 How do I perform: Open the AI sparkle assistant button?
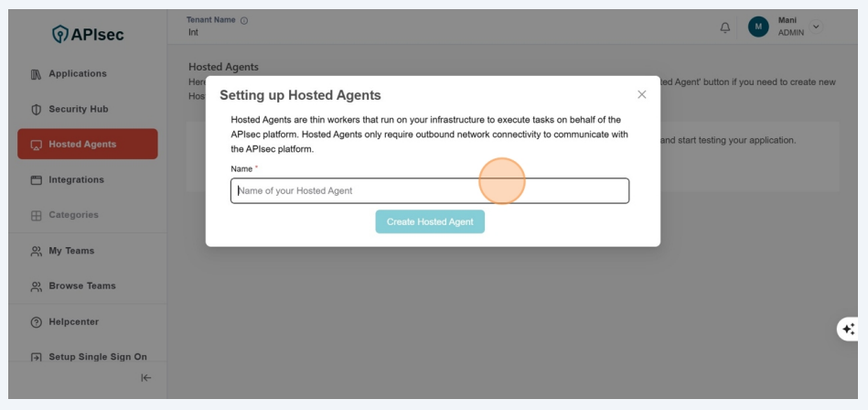(x=848, y=329)
